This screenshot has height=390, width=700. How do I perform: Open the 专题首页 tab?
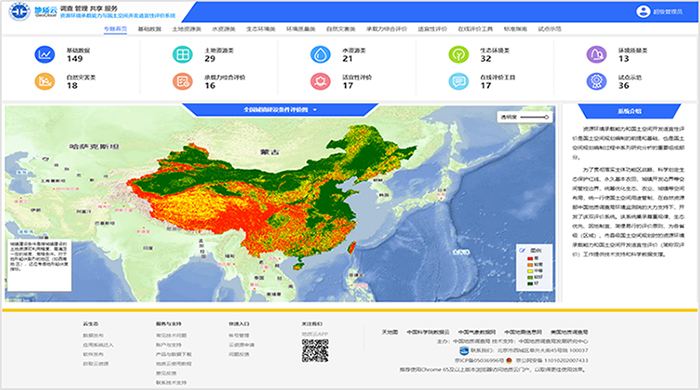pos(115,29)
